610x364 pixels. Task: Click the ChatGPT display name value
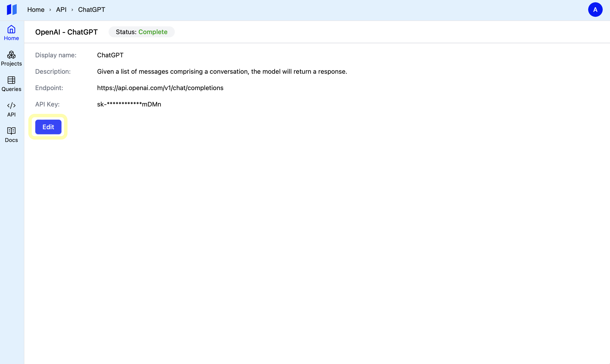[x=110, y=55]
